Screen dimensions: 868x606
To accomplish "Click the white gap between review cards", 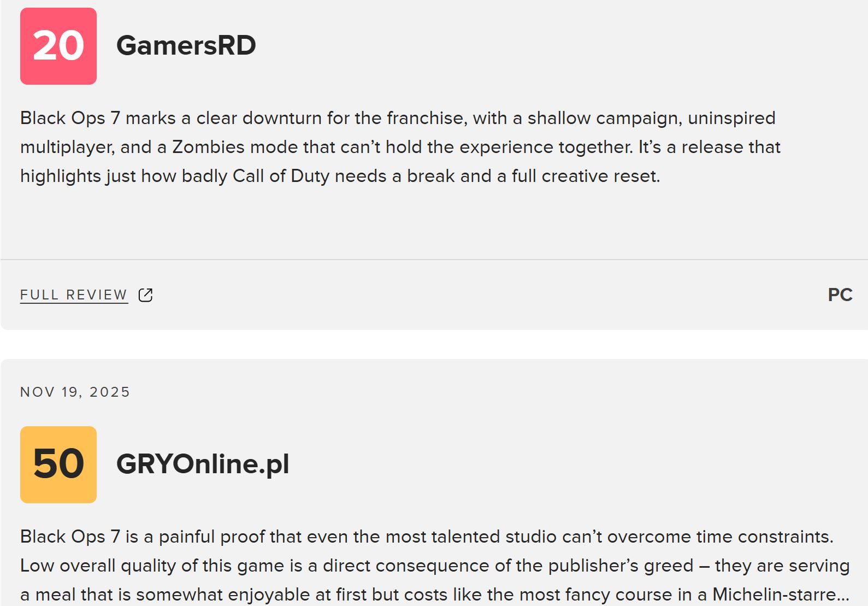I will (x=434, y=344).
